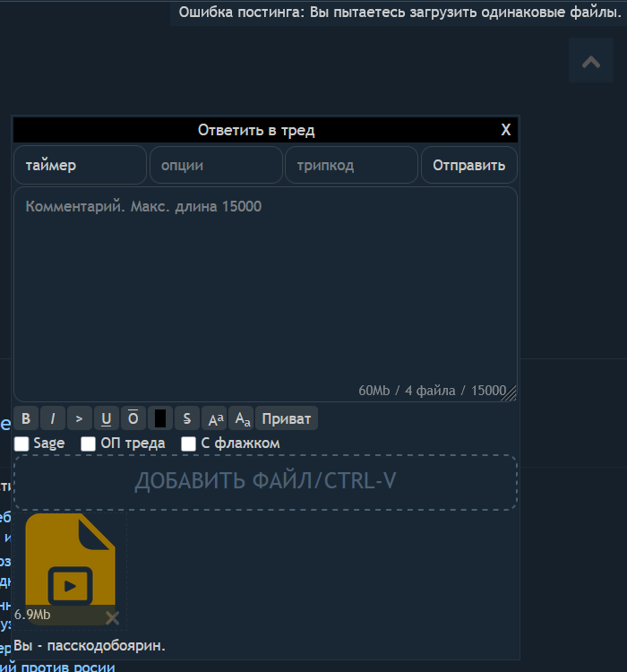Toggle the С флажком checkbox
This screenshot has height=672, width=627.
(189, 444)
